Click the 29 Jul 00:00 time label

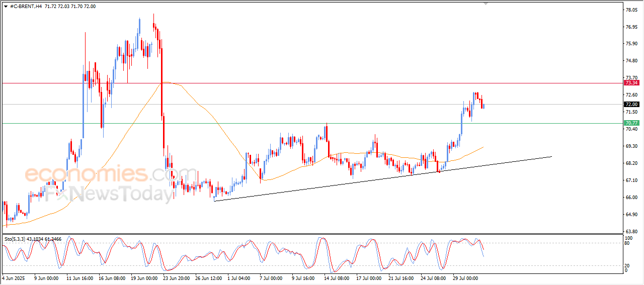[466, 277]
